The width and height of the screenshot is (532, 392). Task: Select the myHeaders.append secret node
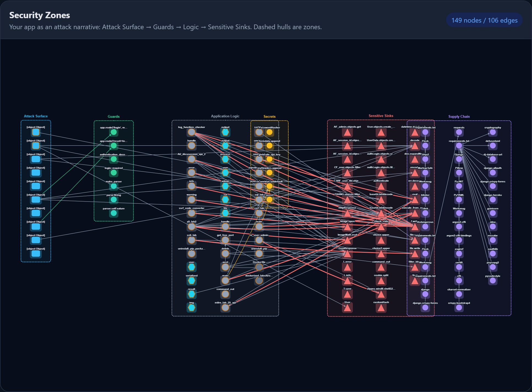[270, 173]
